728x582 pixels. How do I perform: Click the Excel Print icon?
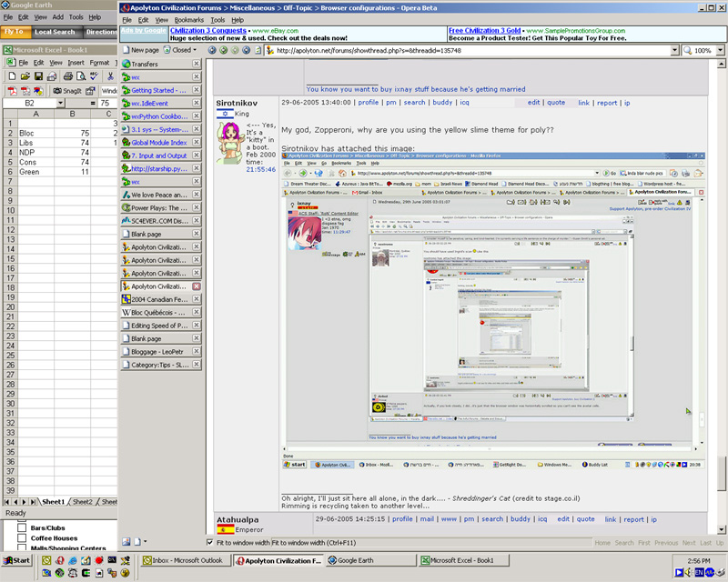click(x=66, y=76)
